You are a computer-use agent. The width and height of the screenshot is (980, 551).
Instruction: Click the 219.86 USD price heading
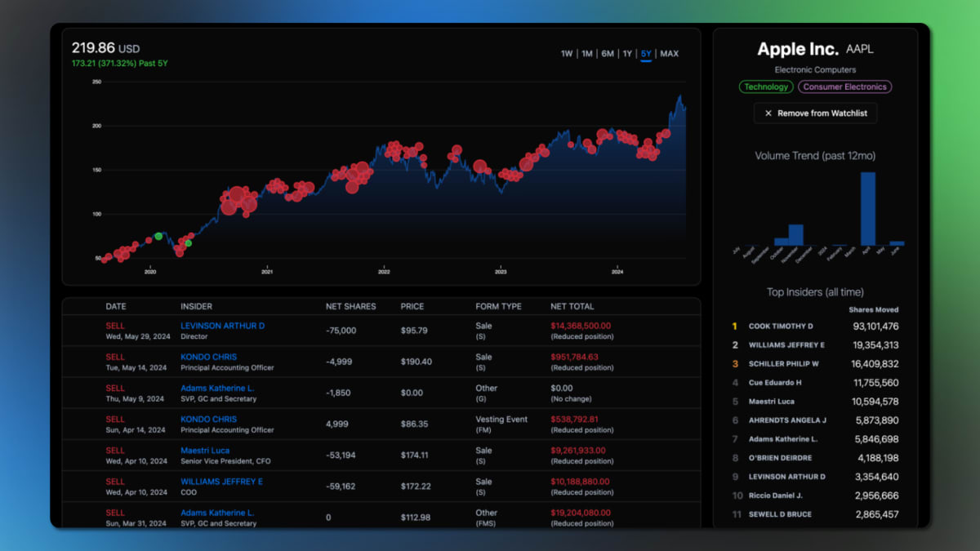click(x=105, y=48)
